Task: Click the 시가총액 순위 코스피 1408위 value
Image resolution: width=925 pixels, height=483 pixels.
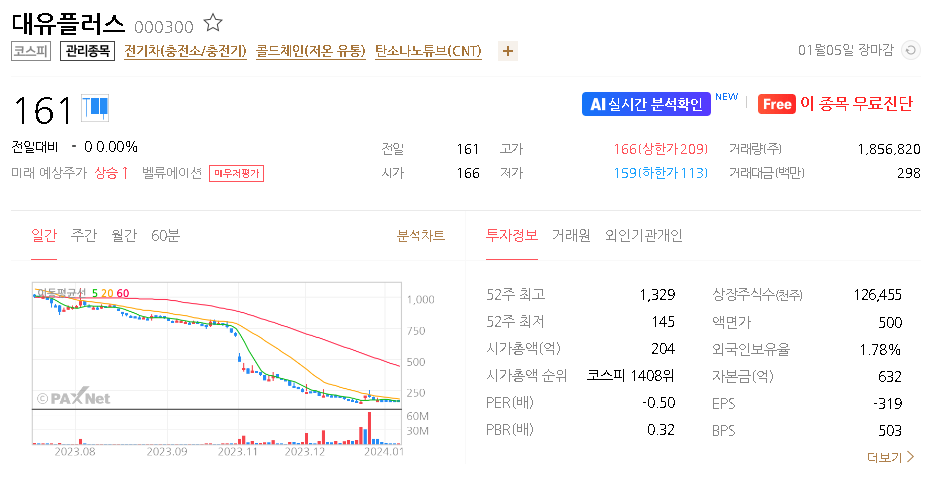Action: tap(630, 376)
